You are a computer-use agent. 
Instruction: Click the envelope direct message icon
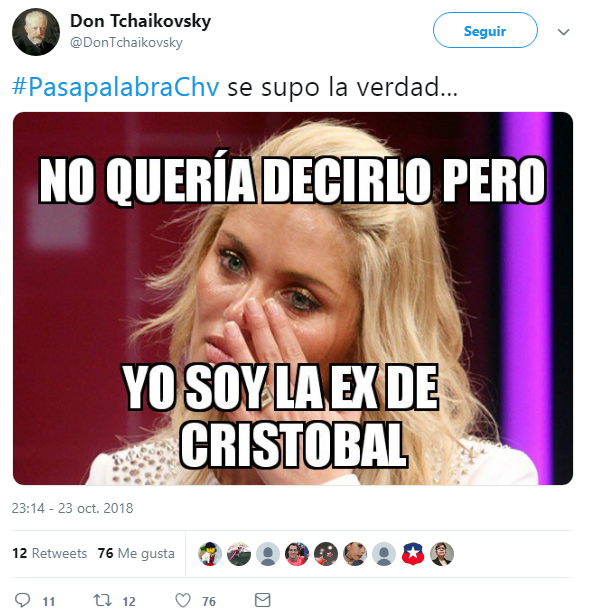tap(262, 600)
